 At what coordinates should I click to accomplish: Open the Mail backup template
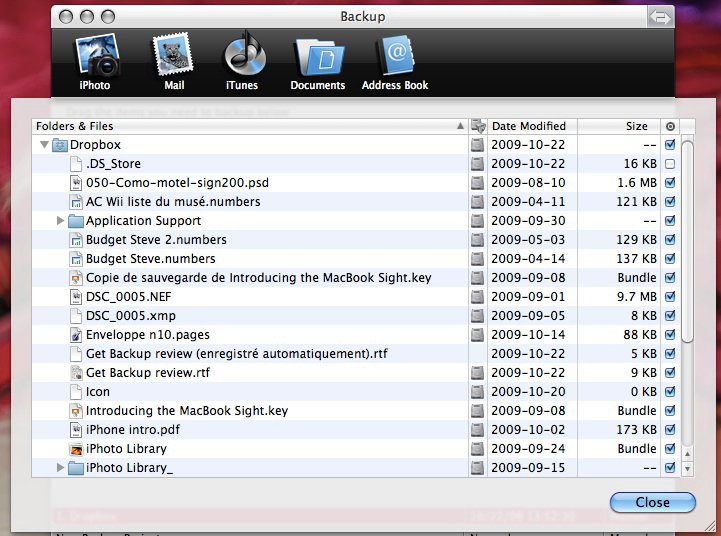coord(174,58)
